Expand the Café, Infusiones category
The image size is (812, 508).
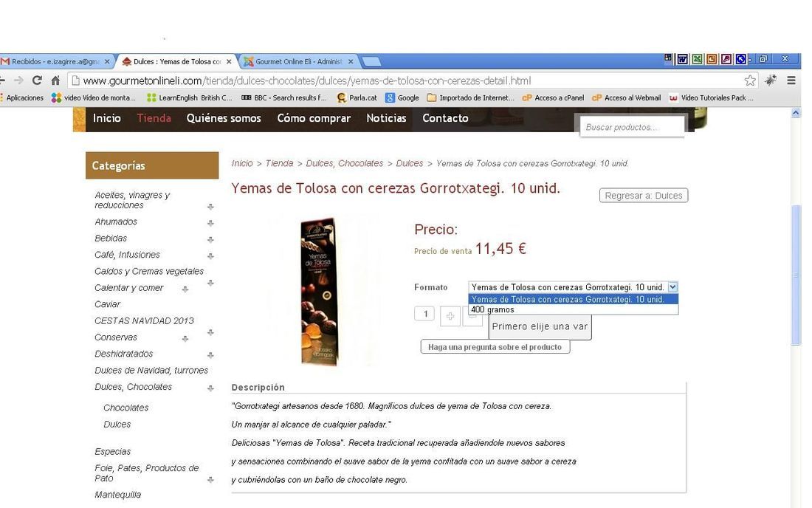(210, 256)
